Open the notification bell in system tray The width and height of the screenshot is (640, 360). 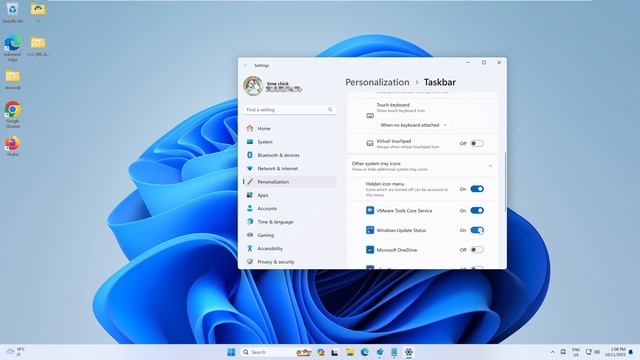(x=631, y=352)
